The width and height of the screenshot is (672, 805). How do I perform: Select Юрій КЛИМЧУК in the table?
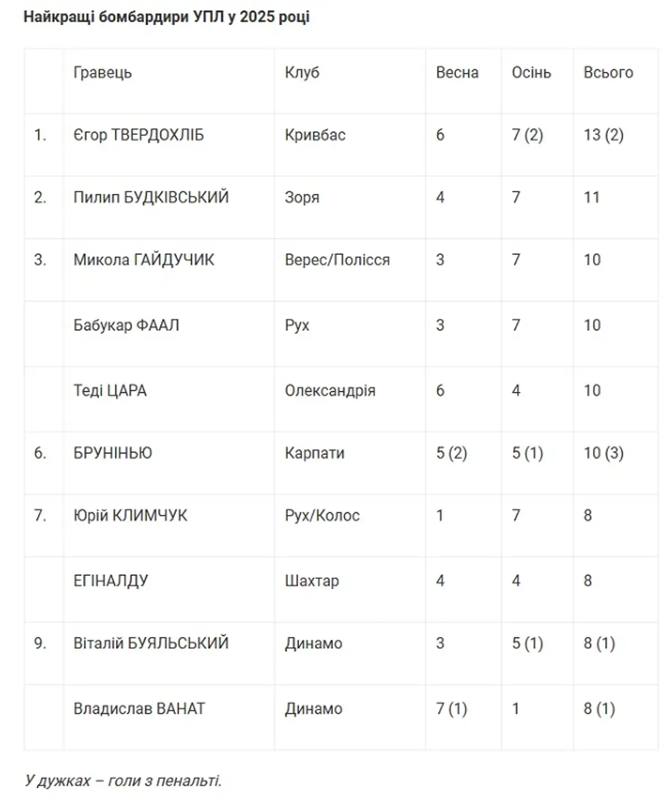(130, 515)
